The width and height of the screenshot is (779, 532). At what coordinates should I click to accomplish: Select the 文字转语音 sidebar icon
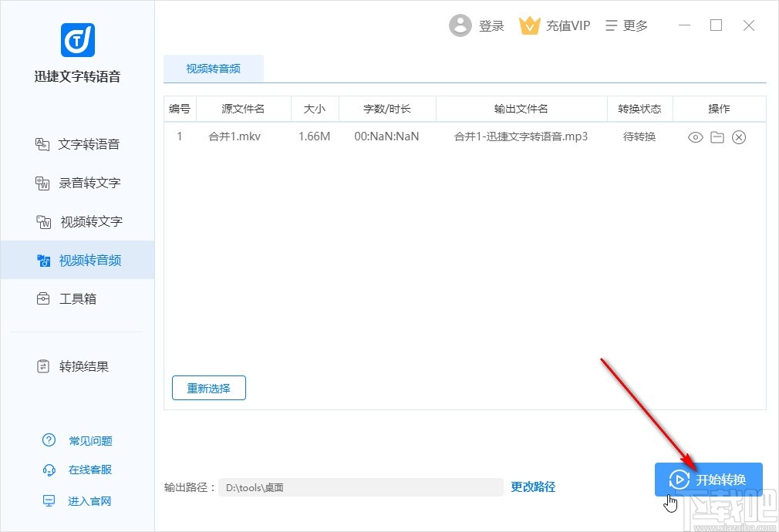point(43,144)
